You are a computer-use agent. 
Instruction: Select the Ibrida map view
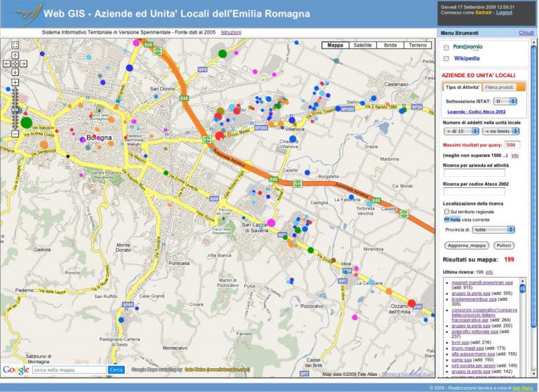coord(390,45)
